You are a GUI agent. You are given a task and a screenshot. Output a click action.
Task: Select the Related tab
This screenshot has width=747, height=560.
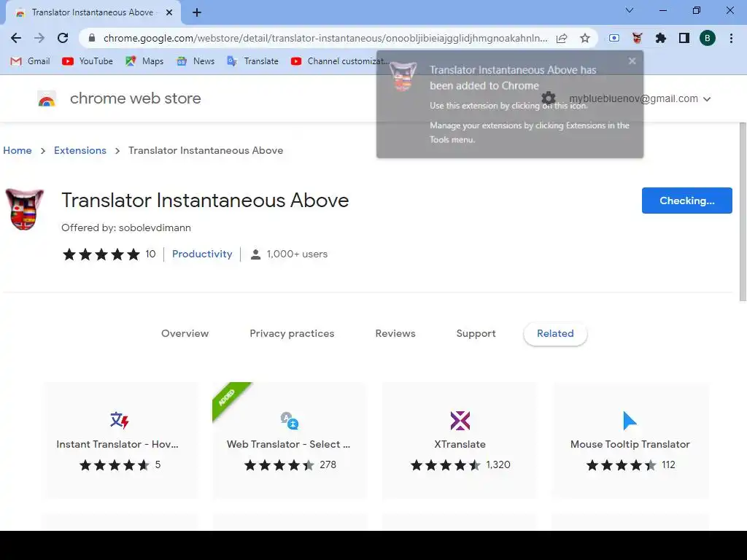pyautogui.click(x=555, y=333)
